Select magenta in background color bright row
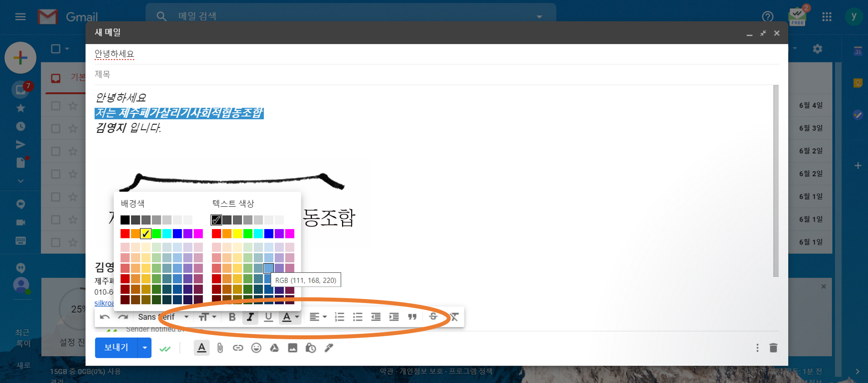Image resolution: width=868 pixels, height=383 pixels. click(198, 234)
